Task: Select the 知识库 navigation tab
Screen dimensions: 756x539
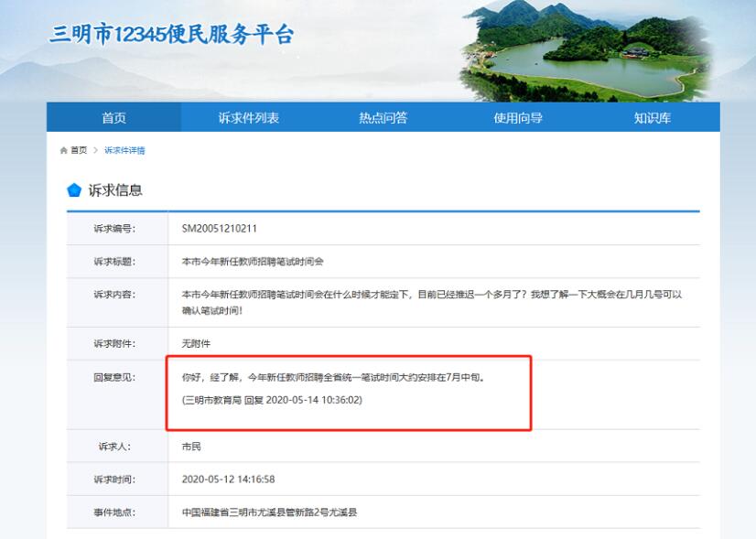Action: pyautogui.click(x=652, y=117)
